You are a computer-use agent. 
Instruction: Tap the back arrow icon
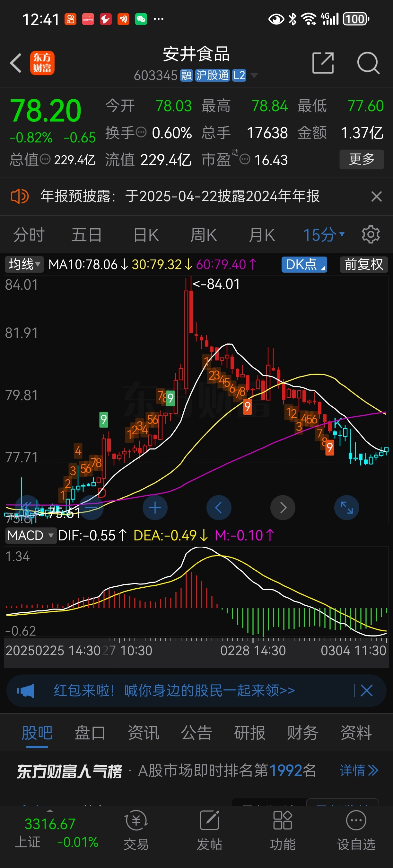[16, 63]
